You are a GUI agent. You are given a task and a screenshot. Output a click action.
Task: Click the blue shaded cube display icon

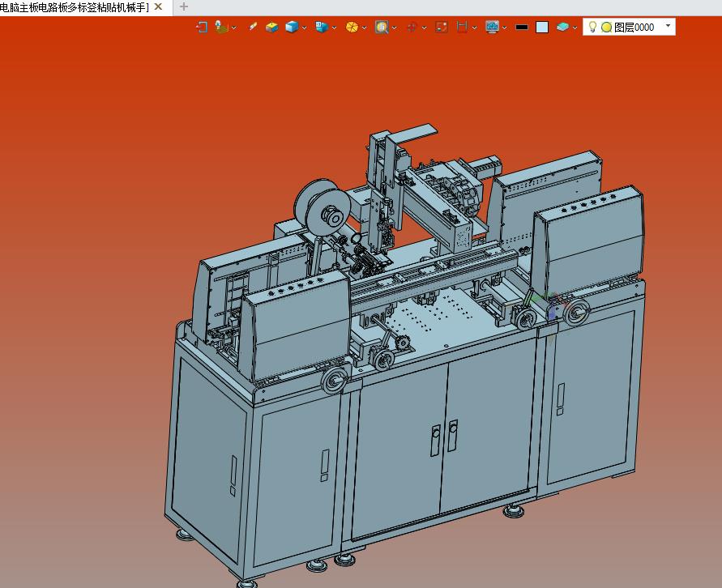click(x=292, y=28)
